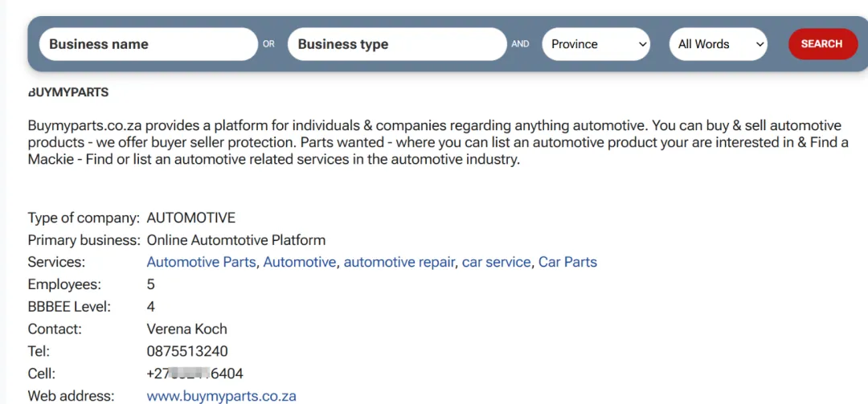Viewport: 868px width, 404px height.
Task: Select the Car Parts service link
Action: pos(567,262)
